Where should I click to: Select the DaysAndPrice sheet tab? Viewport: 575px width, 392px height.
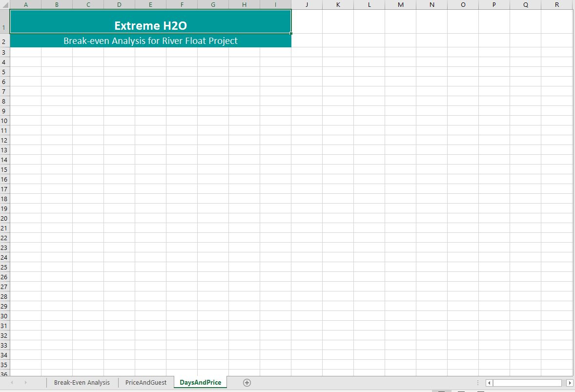point(200,382)
